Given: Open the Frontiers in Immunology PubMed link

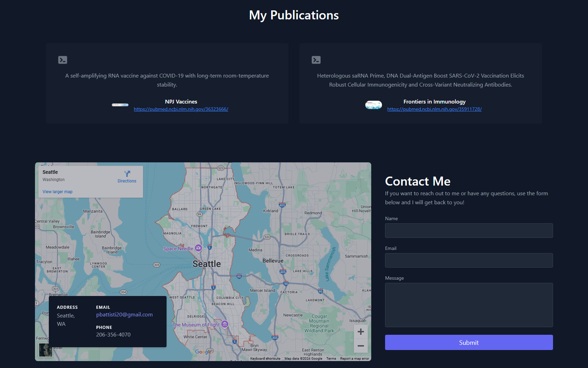Looking at the screenshot, I should pos(434,109).
